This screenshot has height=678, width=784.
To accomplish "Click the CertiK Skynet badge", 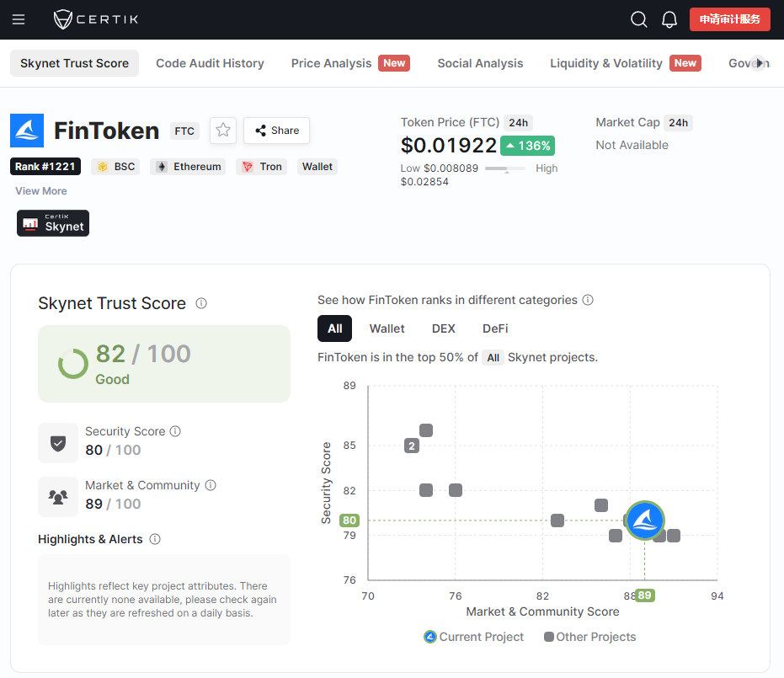I will click(x=53, y=223).
